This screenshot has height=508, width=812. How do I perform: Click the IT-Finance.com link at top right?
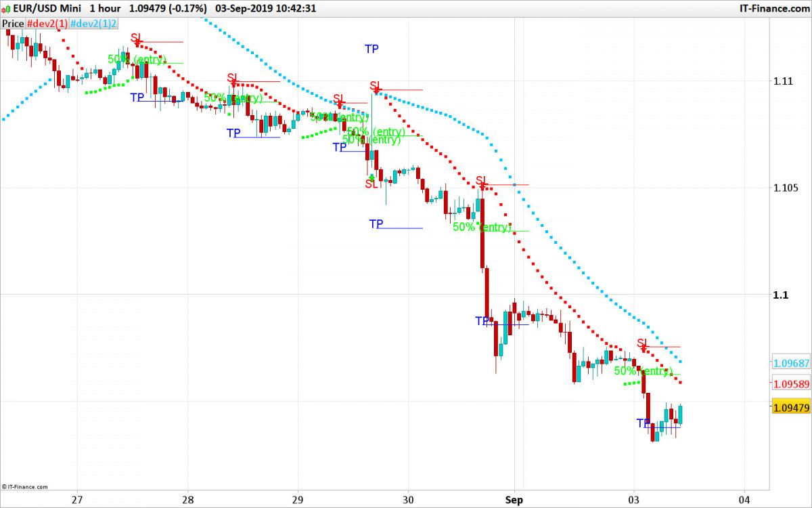click(x=771, y=7)
